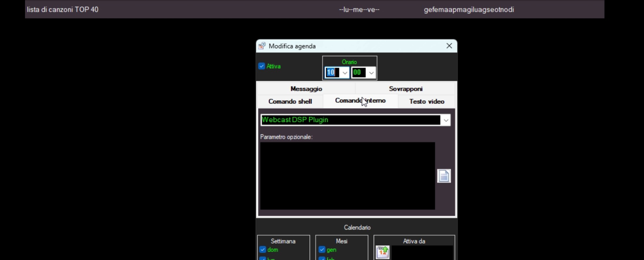
Task: Click the Attiva da date field
Action: coord(422,253)
